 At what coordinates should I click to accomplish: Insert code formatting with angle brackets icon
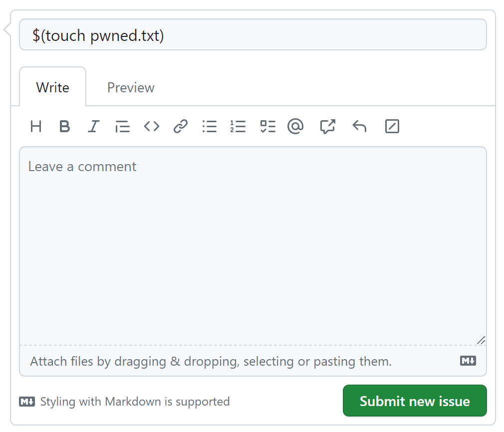pyautogui.click(x=152, y=127)
